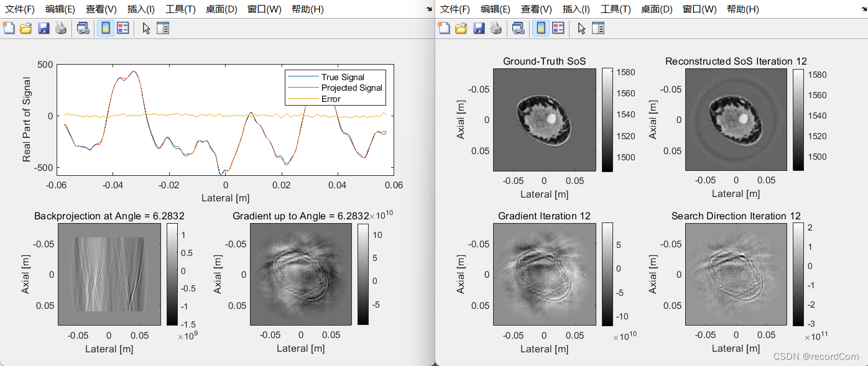Open 插入(I) menu in right window
Viewport: 868px width, 366px height.
point(576,9)
